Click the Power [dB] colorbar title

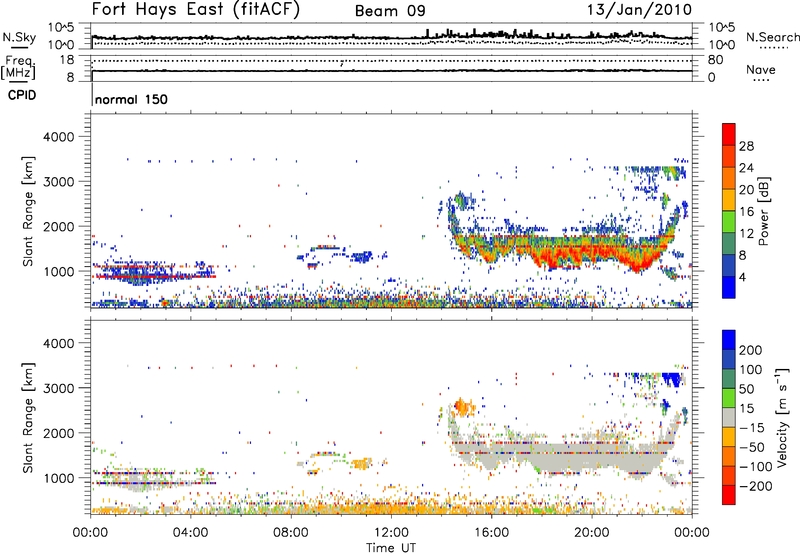click(x=763, y=211)
